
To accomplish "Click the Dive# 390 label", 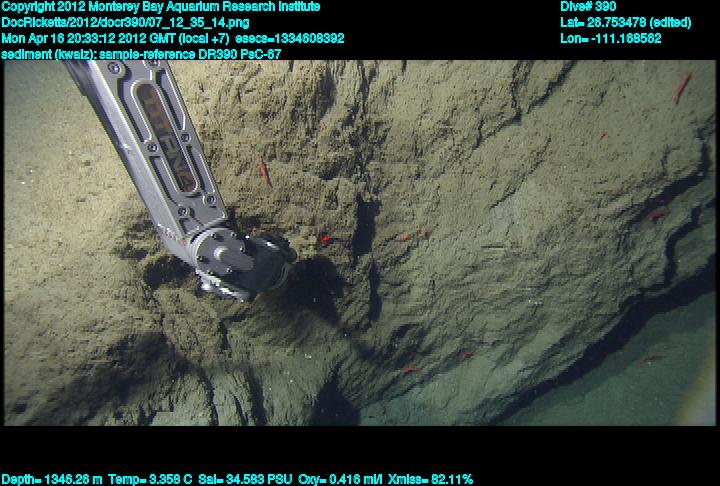I will coord(588,7).
